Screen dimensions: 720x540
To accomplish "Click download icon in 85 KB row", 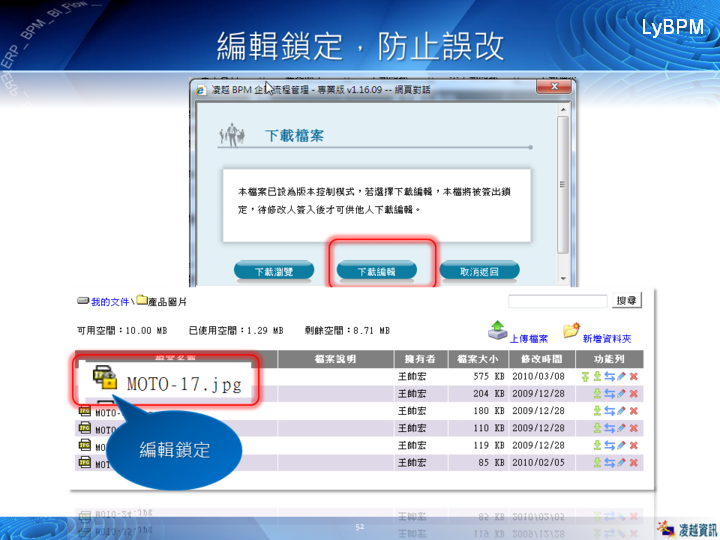I will pyautogui.click(x=597, y=462).
